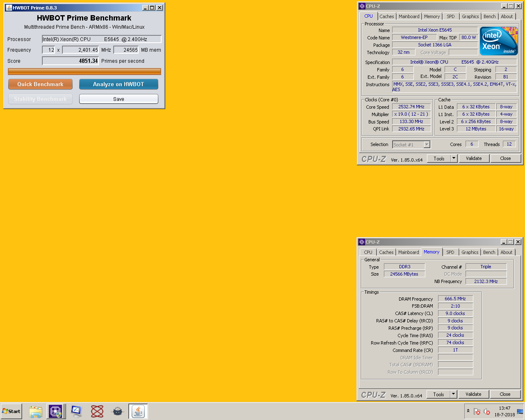Expand Tools dropdown arrow in top CPU-Z

[x=454, y=158]
